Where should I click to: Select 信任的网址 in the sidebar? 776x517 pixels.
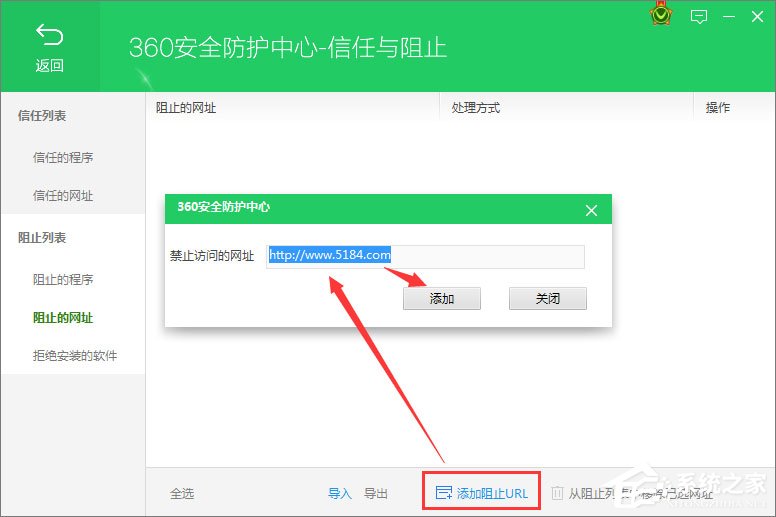click(63, 196)
